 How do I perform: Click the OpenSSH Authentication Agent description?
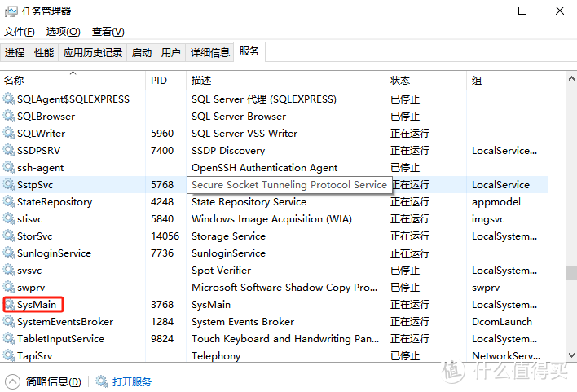point(264,167)
